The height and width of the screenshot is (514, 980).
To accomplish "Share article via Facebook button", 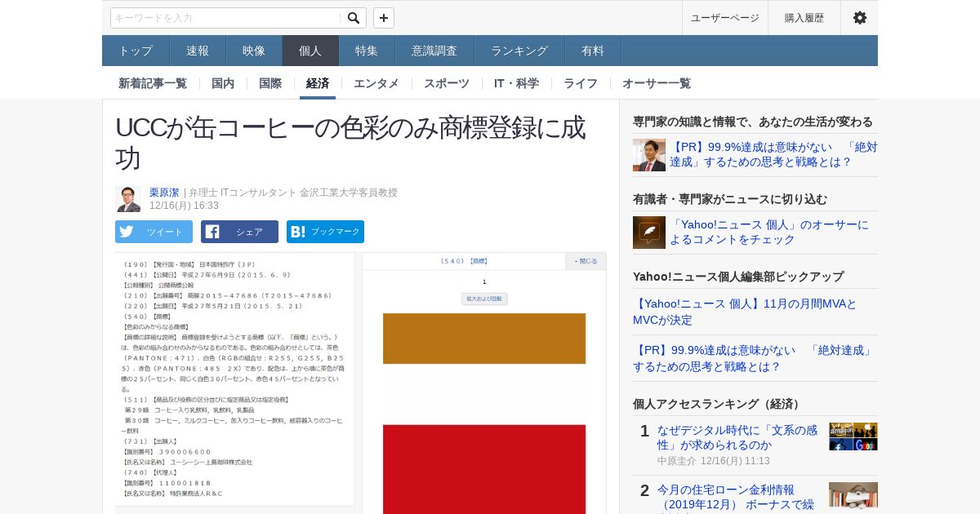I will 239,232.
